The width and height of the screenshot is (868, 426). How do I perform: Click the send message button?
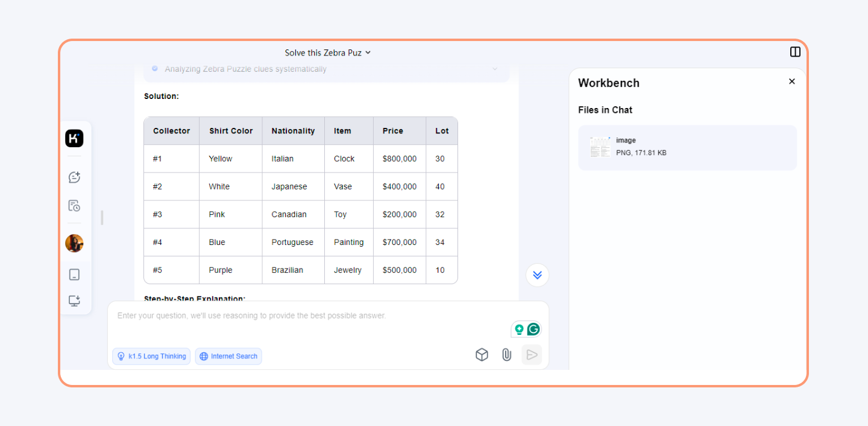click(x=532, y=355)
